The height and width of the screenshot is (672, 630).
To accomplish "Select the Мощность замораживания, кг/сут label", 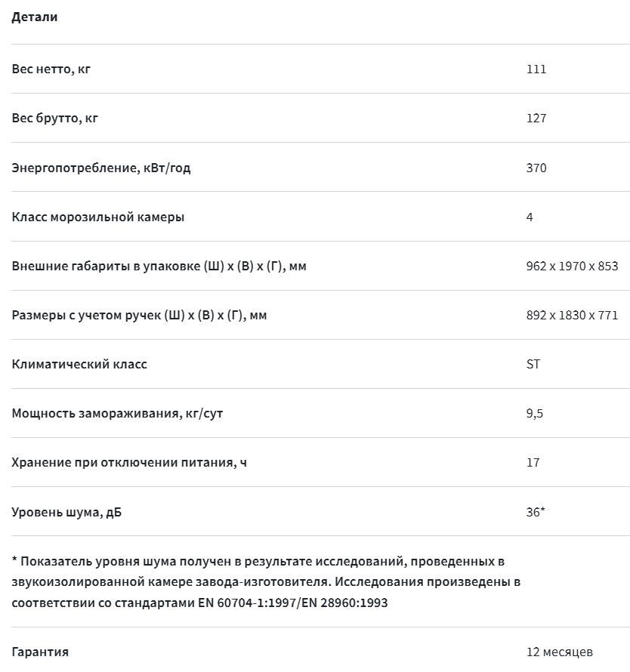I will (x=117, y=414).
